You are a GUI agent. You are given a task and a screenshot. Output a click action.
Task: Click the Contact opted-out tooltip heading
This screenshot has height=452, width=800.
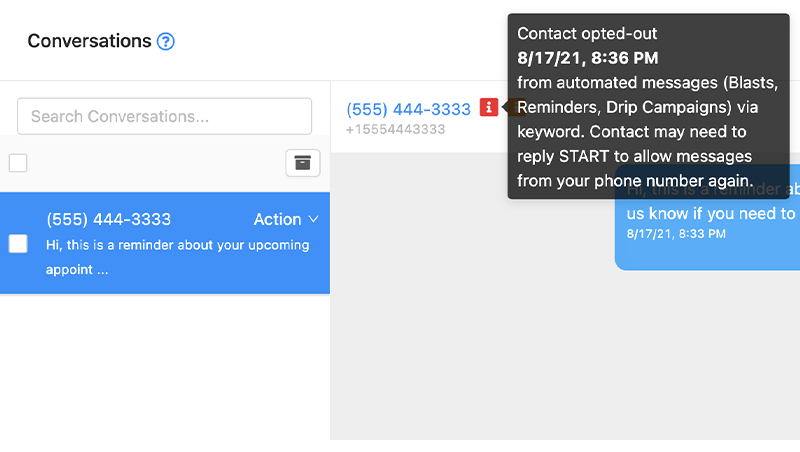(587, 34)
